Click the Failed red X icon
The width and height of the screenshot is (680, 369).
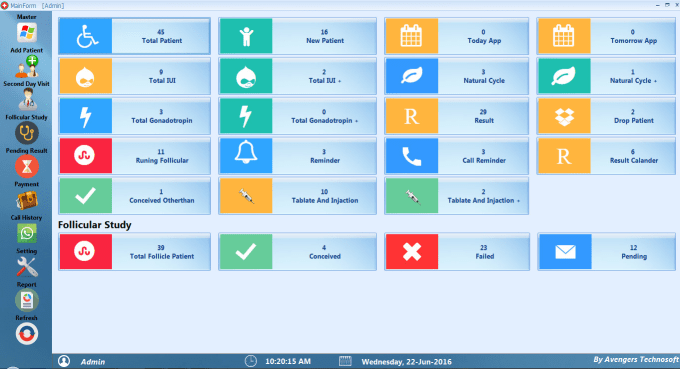click(x=412, y=252)
